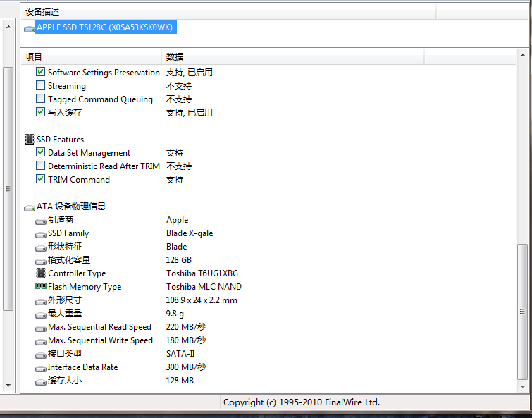Click the SATA-II interface value
Viewport: 532px width, 418px height.
(180, 354)
